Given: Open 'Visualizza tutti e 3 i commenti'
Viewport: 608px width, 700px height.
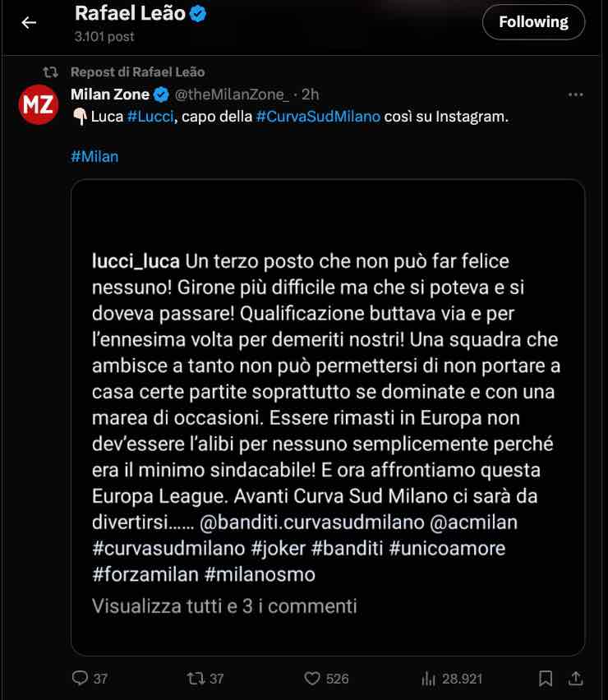Looking at the screenshot, I should [x=223, y=606].
